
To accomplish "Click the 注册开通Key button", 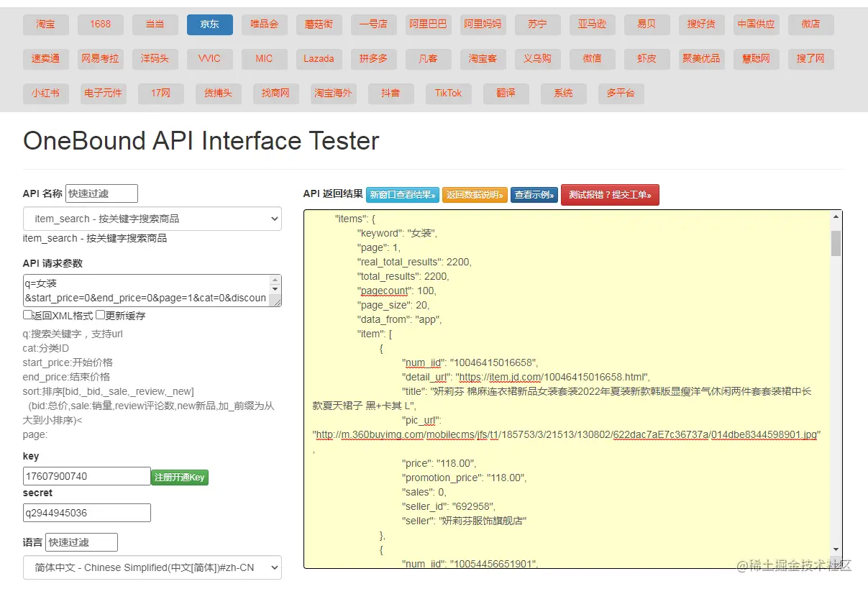I will point(180,478).
